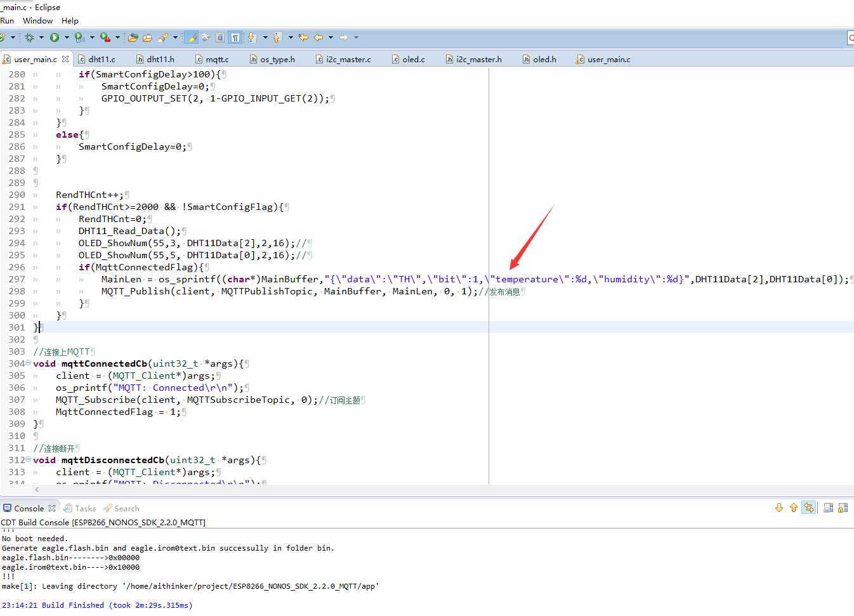Open Back history dropdown arrow
The width and height of the screenshot is (854, 616).
pyautogui.click(x=331, y=37)
